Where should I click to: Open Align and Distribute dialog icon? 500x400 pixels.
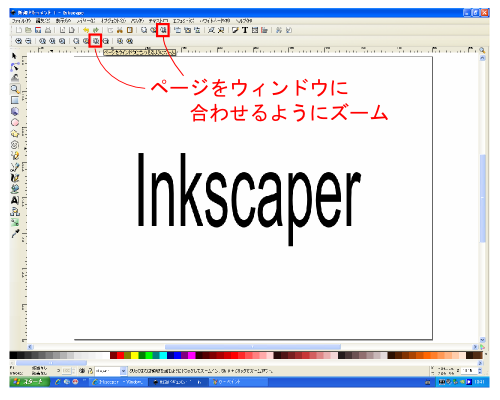[264, 30]
